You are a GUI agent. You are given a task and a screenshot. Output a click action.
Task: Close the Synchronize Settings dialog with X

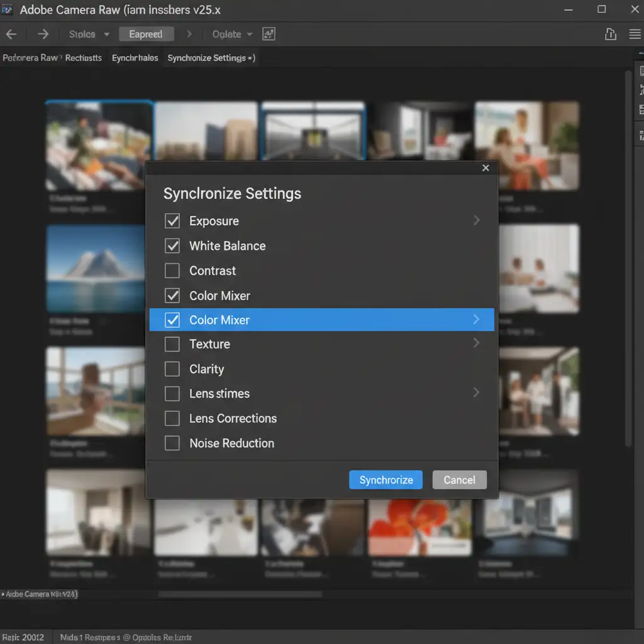486,168
